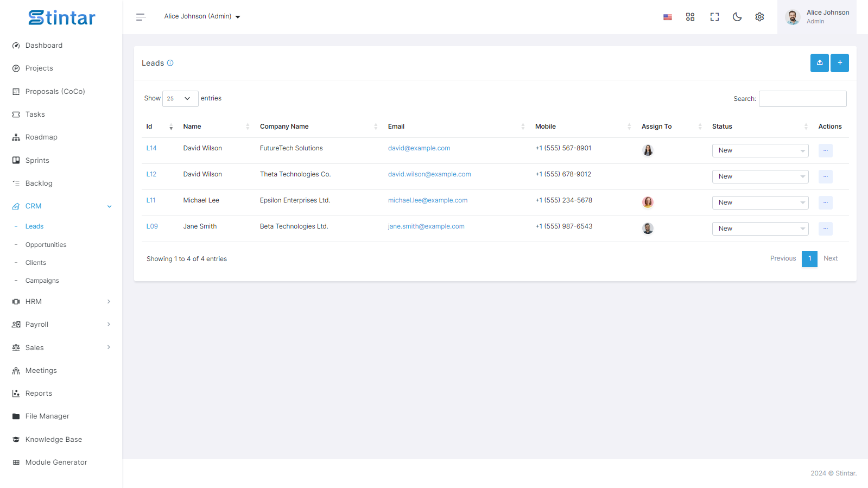Click Previous pagination button
This screenshot has height=488, width=868.
(x=783, y=258)
